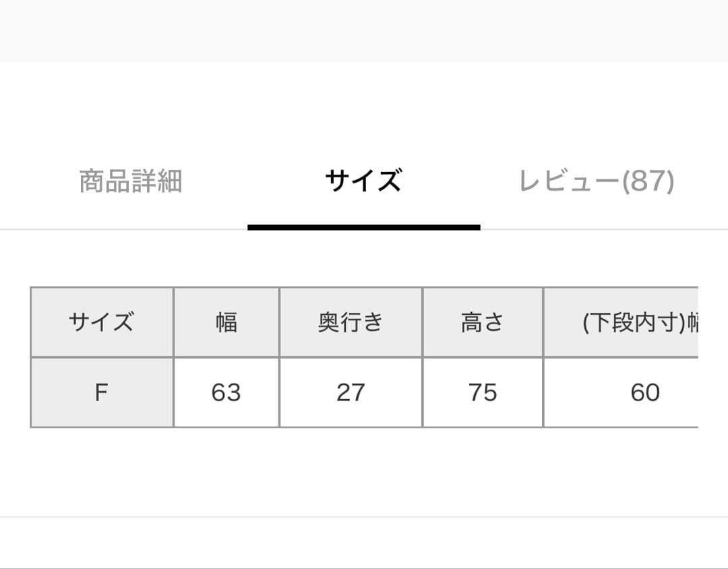This screenshot has height=569, width=728.
Task: Open the 商品詳細 tab
Action: coord(131,181)
